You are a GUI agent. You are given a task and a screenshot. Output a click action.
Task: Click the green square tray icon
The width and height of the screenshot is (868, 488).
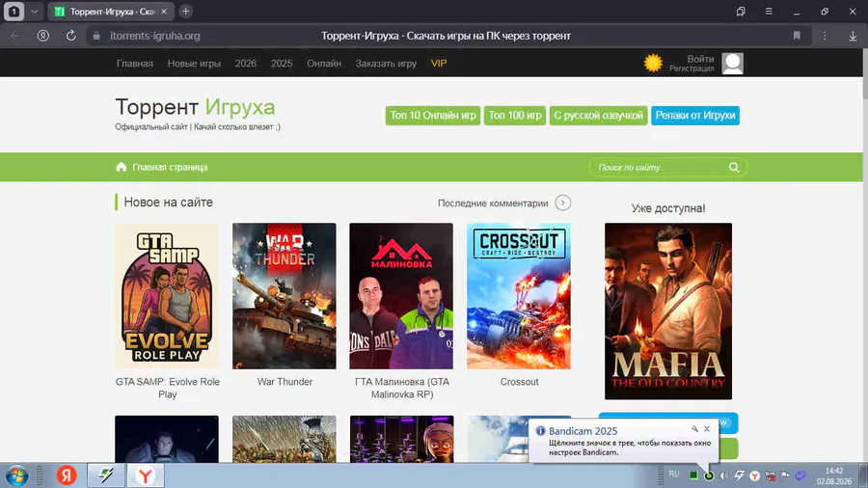693,475
